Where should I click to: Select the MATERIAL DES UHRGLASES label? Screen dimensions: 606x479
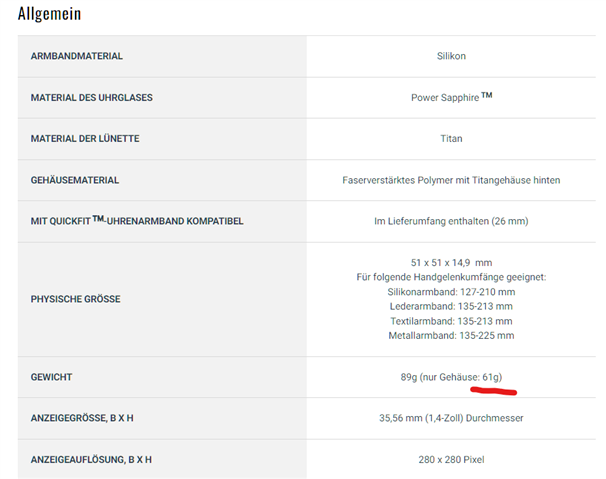(x=92, y=98)
